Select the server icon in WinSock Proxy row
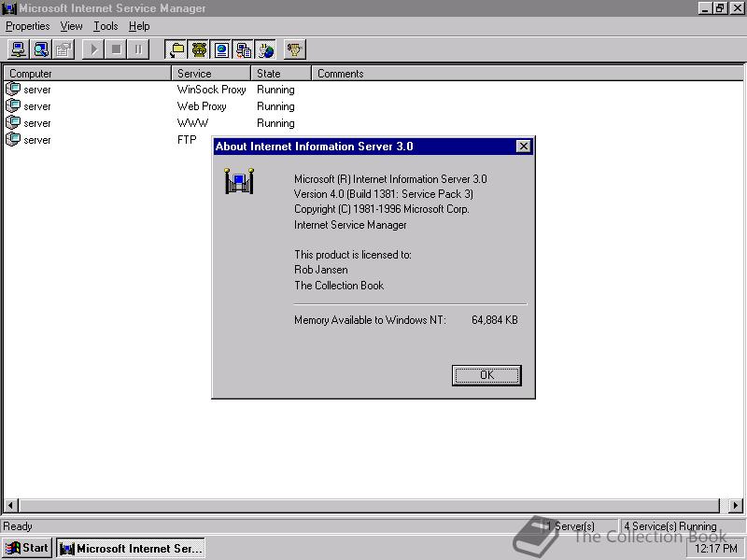Image resolution: width=747 pixels, height=560 pixels. (x=13, y=89)
